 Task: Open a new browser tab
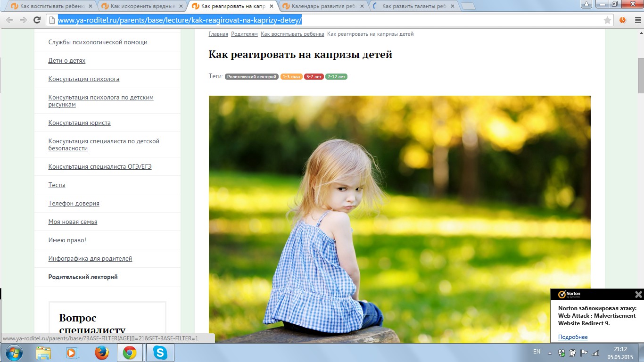(468, 7)
